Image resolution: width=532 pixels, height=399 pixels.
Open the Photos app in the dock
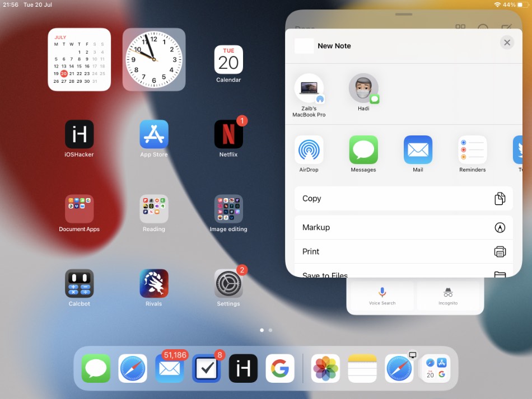(325, 368)
